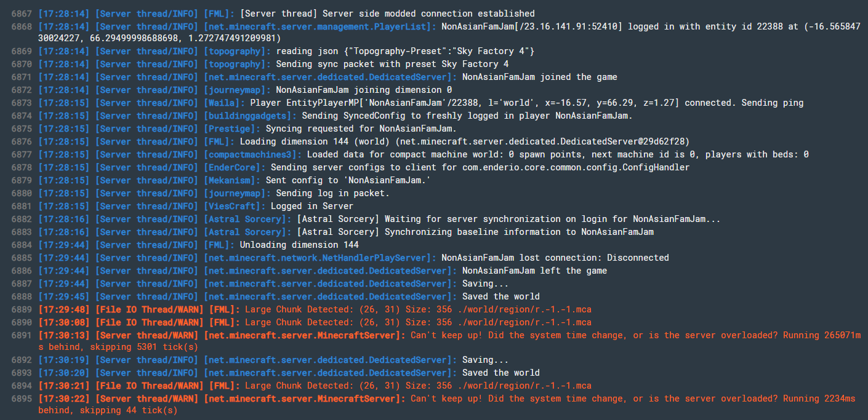Click line number 6871
The width and height of the screenshot is (868, 420).
pos(22,77)
